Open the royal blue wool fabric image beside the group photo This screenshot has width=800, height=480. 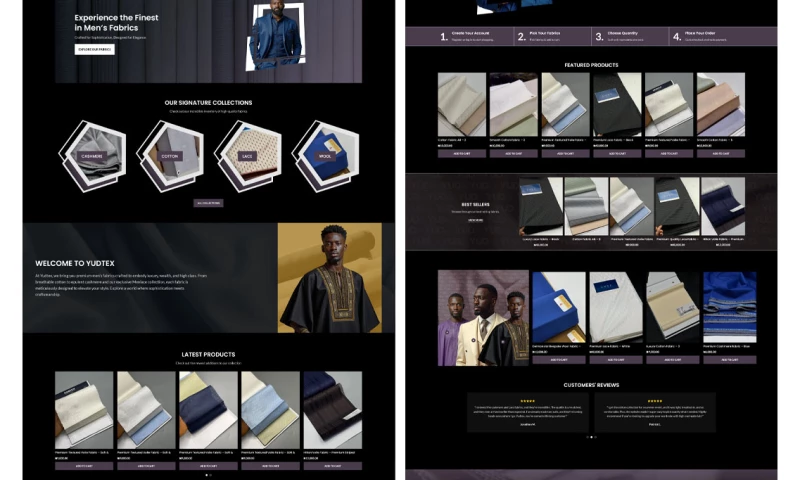click(559, 307)
